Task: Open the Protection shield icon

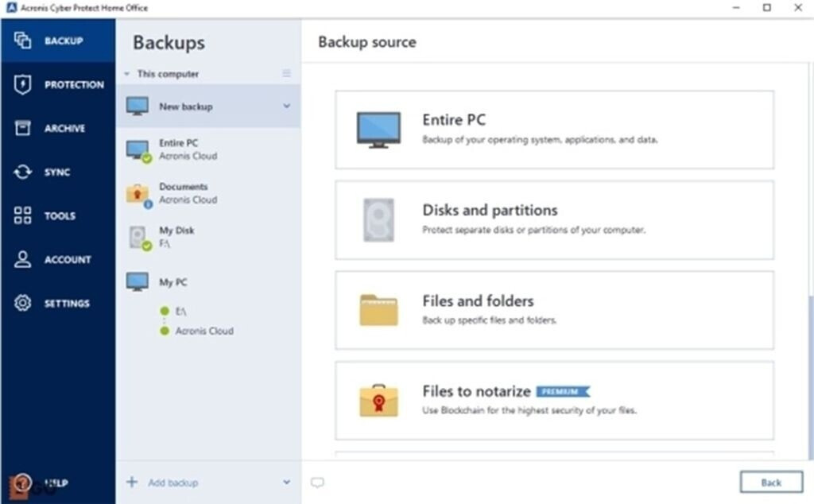Action: point(23,84)
